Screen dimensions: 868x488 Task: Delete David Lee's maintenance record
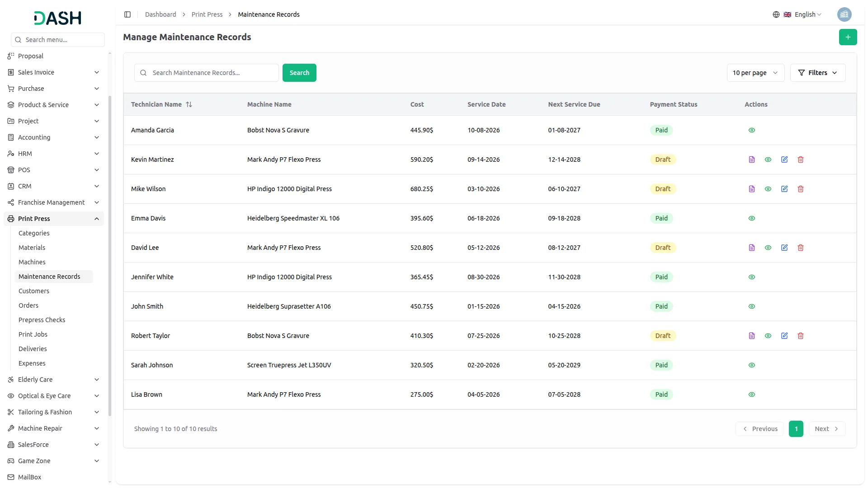[800, 248]
